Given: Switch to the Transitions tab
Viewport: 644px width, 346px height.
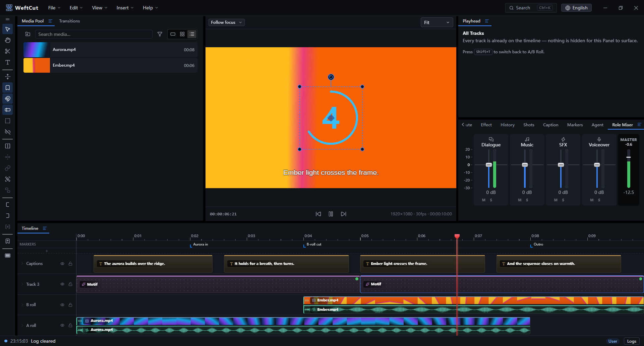Looking at the screenshot, I should [69, 21].
